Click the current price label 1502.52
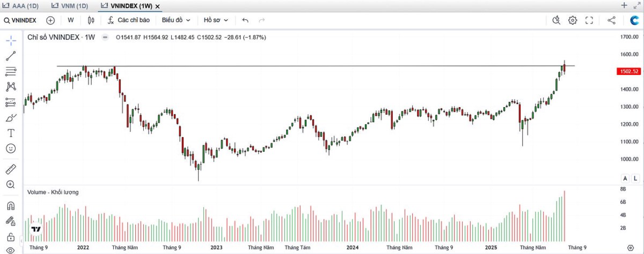Image resolution: width=644 pixels, height=254 pixels. point(628,71)
